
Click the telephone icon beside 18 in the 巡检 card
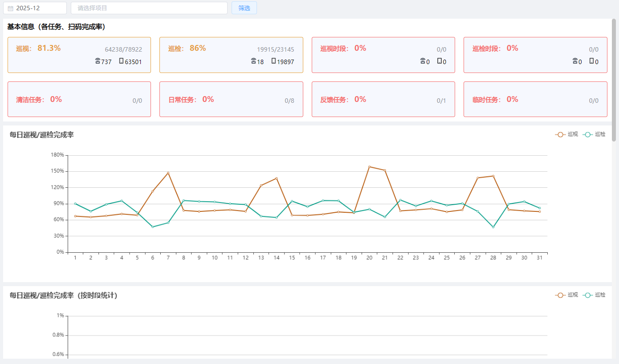(253, 61)
